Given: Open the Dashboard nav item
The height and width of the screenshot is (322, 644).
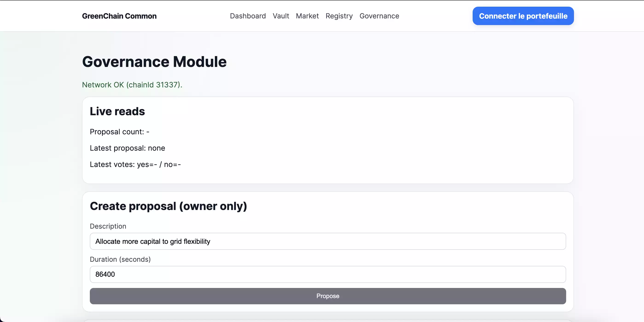Looking at the screenshot, I should tap(248, 16).
